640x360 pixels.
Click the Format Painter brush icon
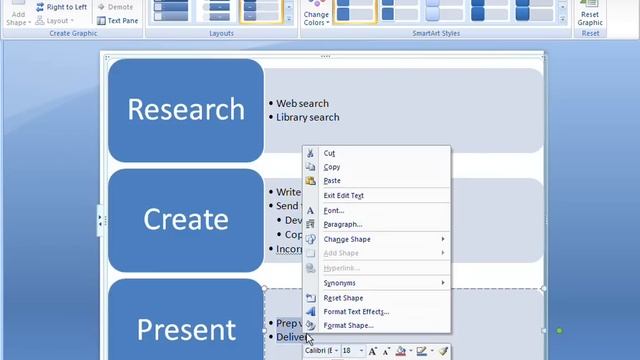tap(443, 351)
